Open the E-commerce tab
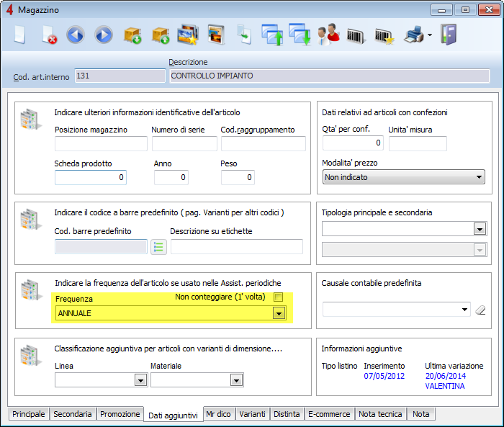This screenshot has width=504, height=427. click(x=329, y=414)
